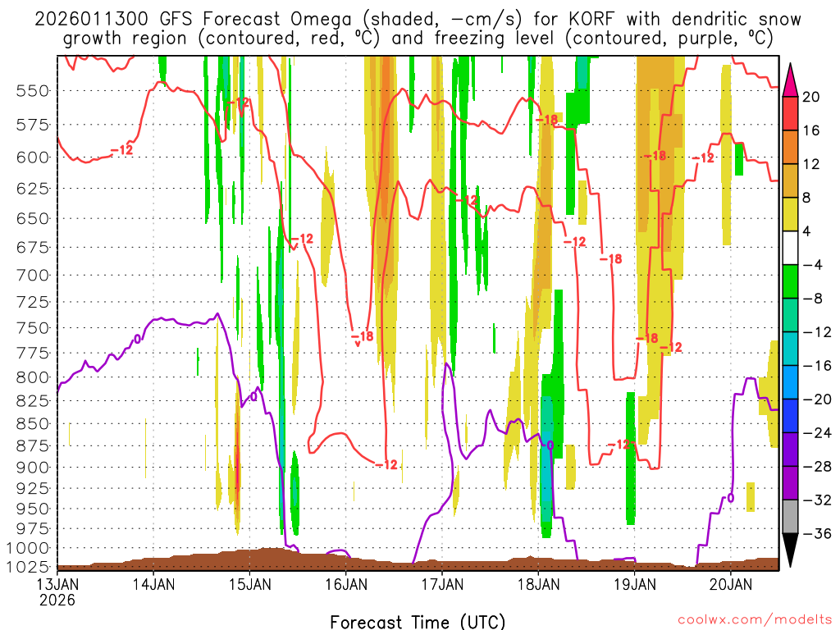Click the colorbar tick label -32
Viewport: 840px width, 630px height.
816,500
